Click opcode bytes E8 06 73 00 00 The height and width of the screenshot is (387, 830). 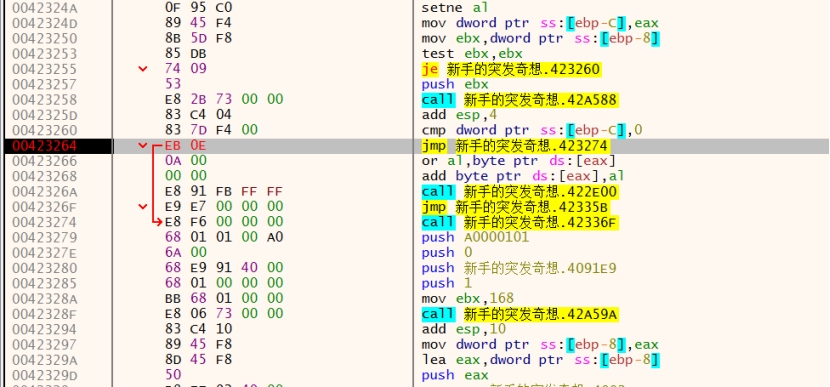point(224,314)
